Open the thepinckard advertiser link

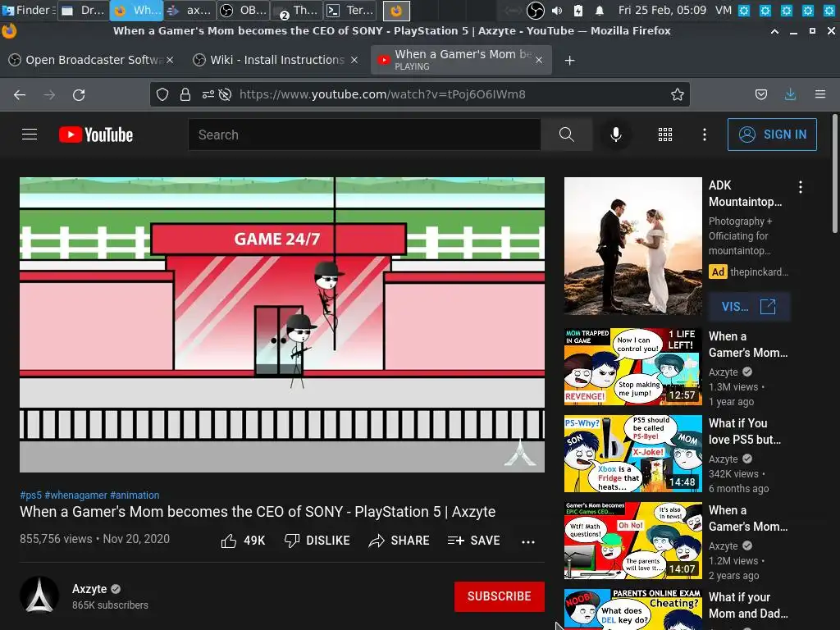(759, 272)
